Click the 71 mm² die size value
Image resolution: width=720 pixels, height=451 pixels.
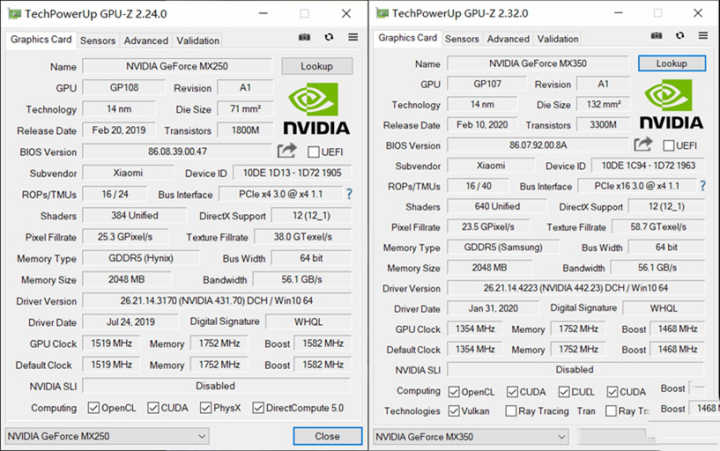(245, 109)
